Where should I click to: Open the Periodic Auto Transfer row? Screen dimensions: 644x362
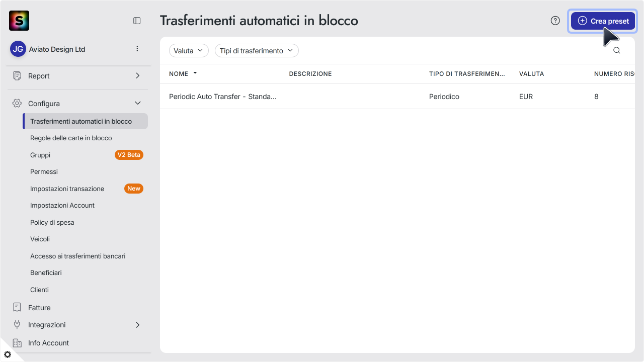pyautogui.click(x=397, y=97)
